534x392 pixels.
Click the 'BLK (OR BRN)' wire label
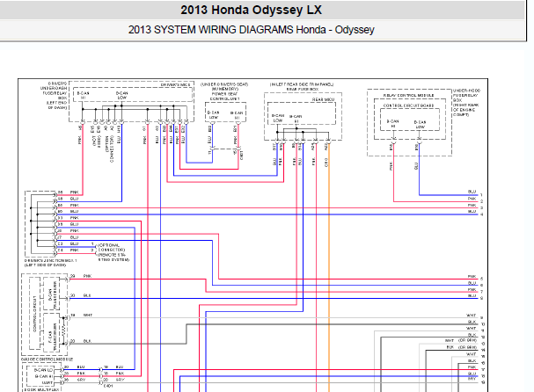[x=461, y=347]
